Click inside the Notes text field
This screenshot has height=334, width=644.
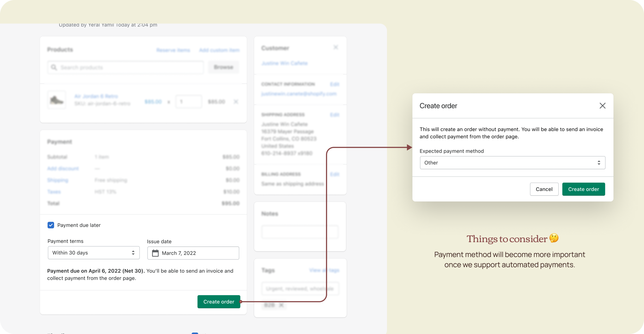[300, 232]
